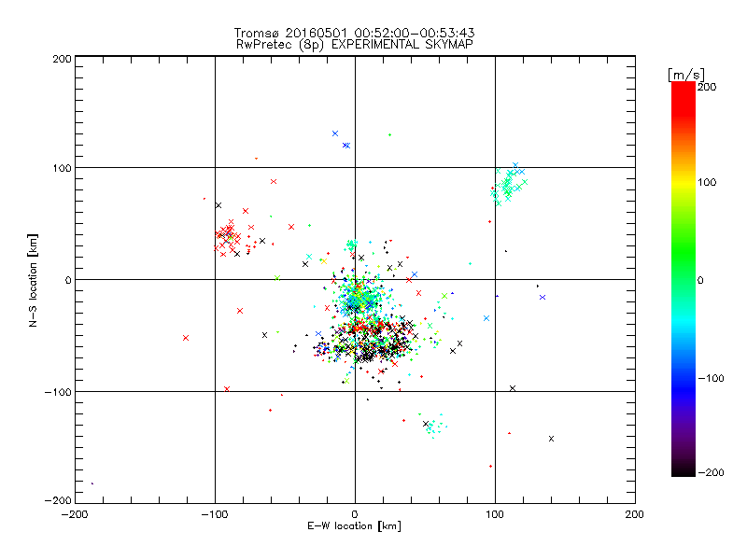Click the y-axis tick label "−200"

tap(58, 501)
